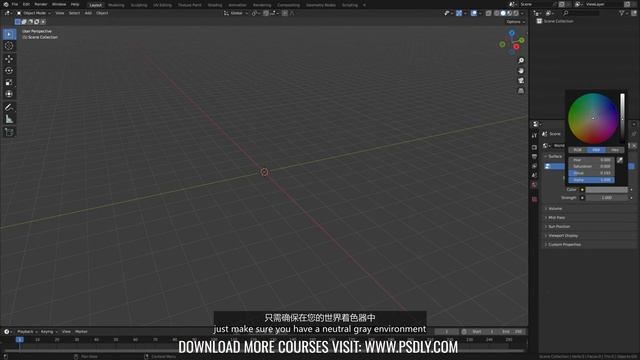Open the viewport Add menu
640x360 pixels.
point(88,13)
